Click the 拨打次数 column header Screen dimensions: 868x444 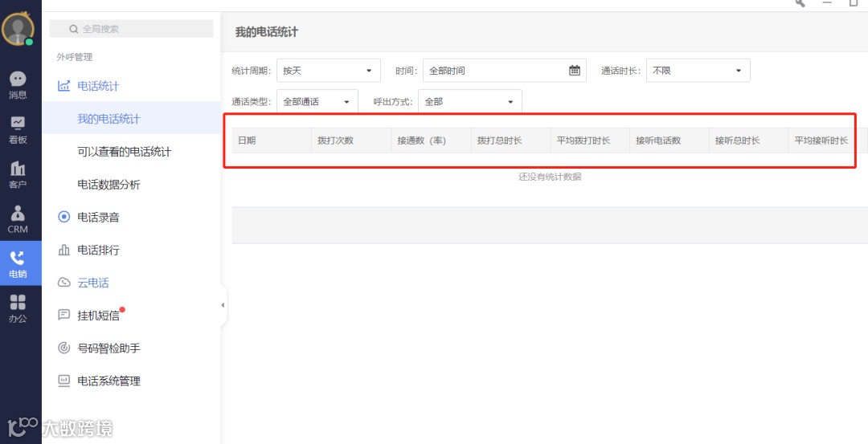351,141
